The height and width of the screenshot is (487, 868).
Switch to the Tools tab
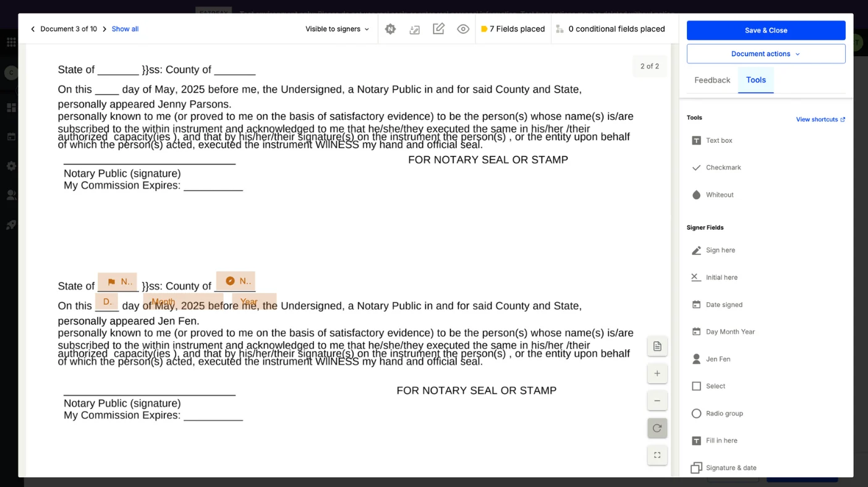click(x=755, y=80)
